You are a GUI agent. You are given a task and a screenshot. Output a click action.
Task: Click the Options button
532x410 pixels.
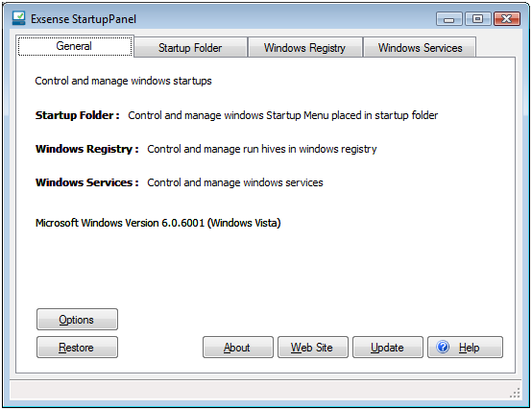[x=78, y=320]
